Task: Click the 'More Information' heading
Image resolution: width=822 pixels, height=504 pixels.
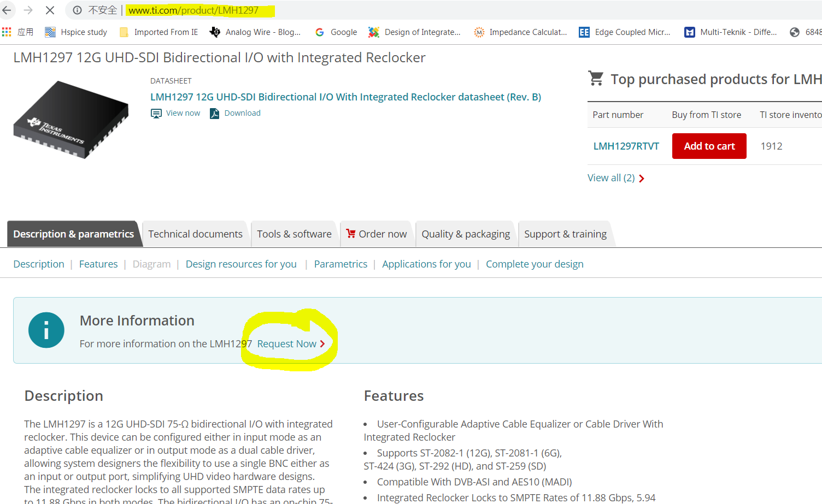Action: (x=137, y=321)
